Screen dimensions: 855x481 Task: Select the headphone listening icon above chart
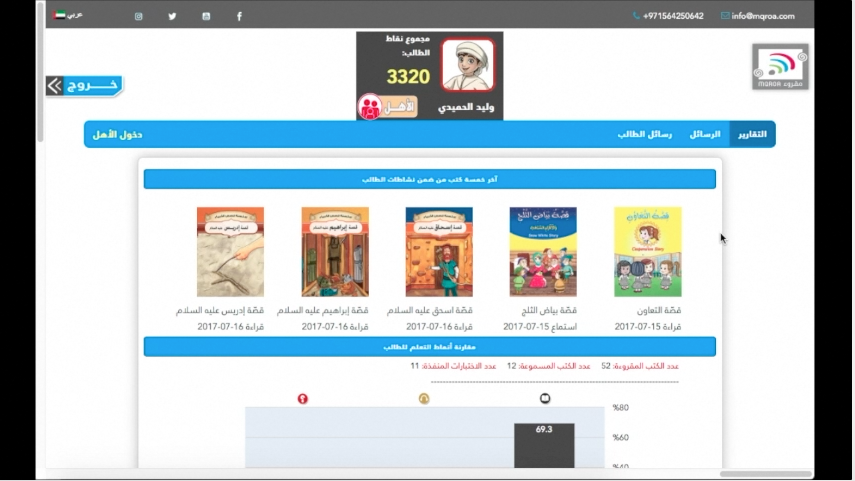[x=424, y=399]
